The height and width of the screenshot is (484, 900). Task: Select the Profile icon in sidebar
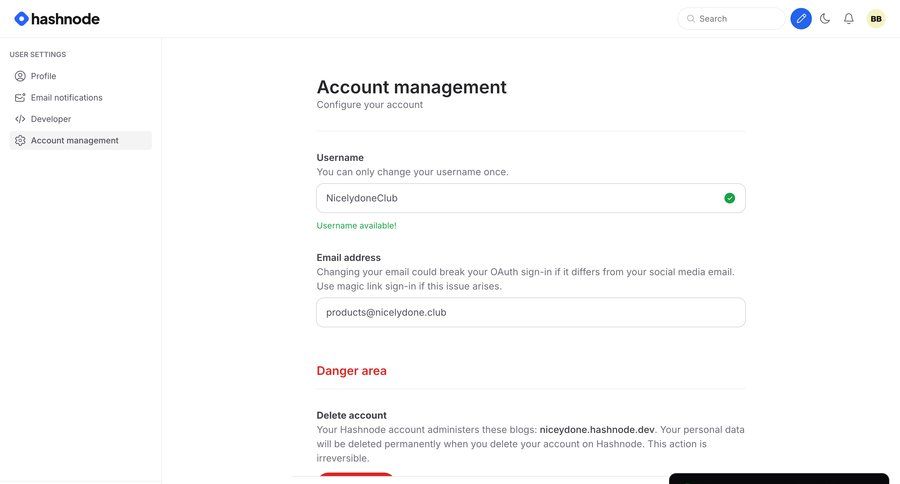[20, 76]
